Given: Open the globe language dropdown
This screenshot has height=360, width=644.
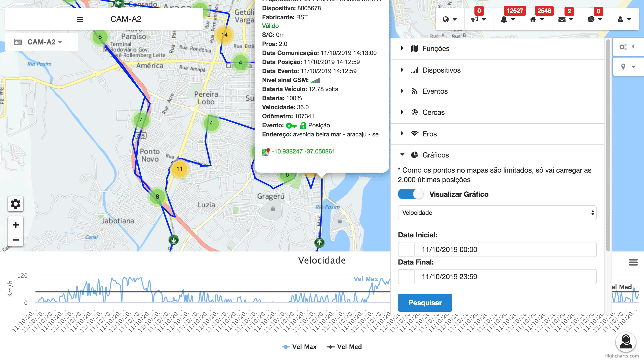Looking at the screenshot, I should (450, 19).
